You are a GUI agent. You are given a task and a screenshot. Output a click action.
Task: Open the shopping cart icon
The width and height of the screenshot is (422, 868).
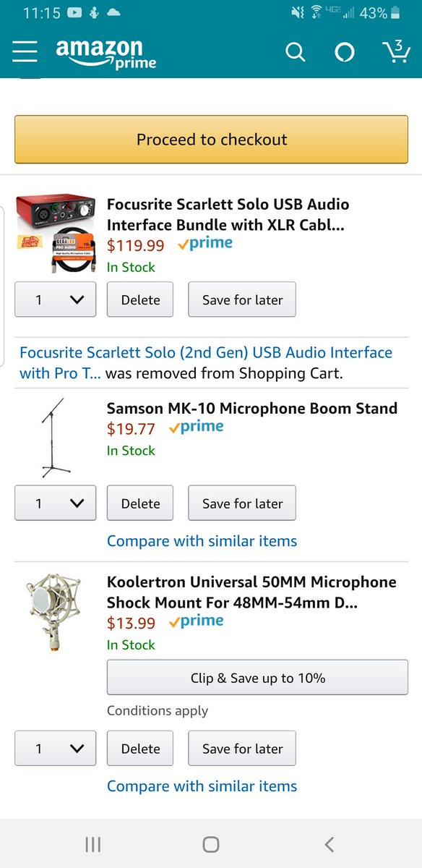pyautogui.click(x=395, y=51)
